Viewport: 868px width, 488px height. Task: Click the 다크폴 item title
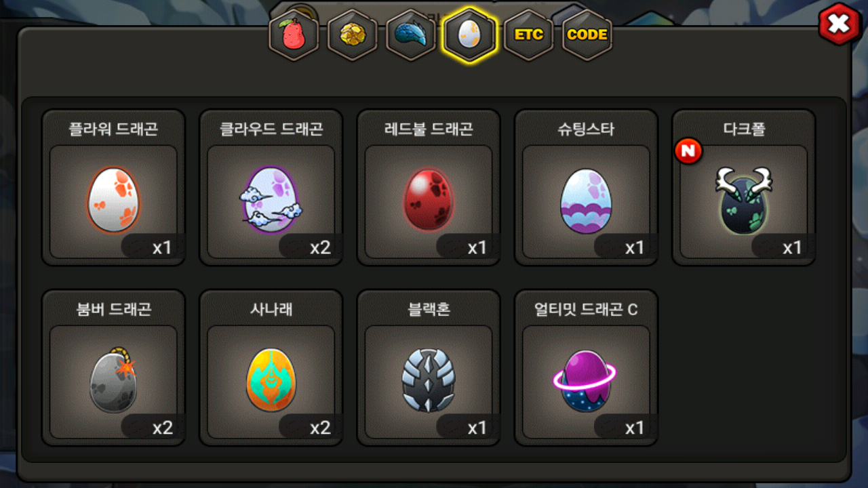point(744,129)
